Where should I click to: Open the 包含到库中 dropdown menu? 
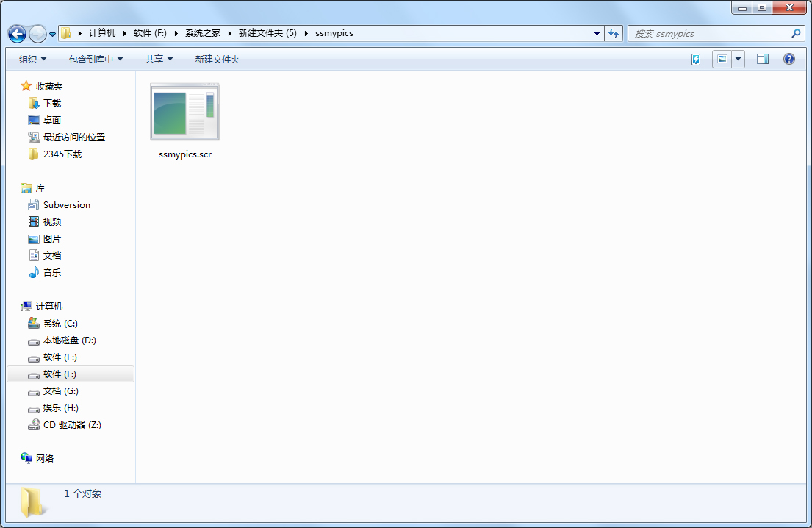click(x=96, y=60)
